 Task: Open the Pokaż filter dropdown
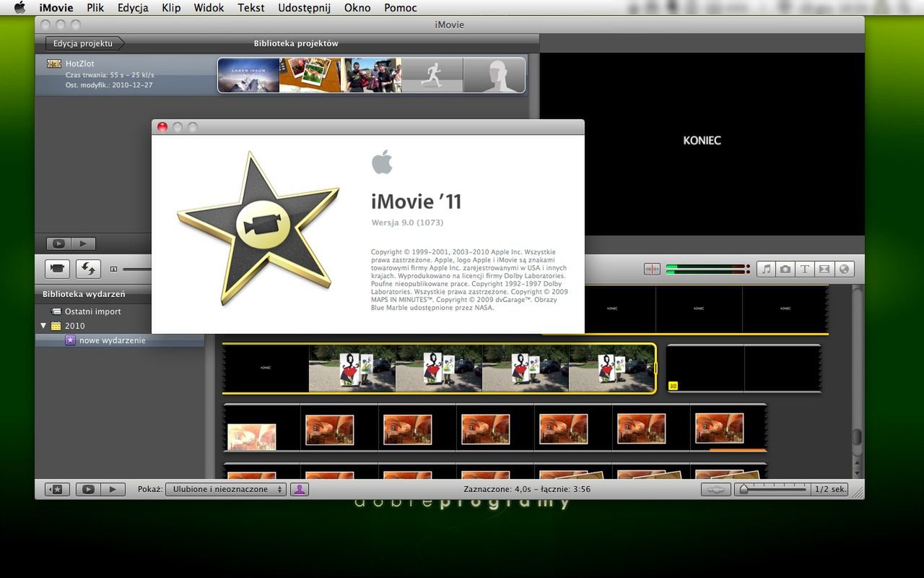pos(226,488)
